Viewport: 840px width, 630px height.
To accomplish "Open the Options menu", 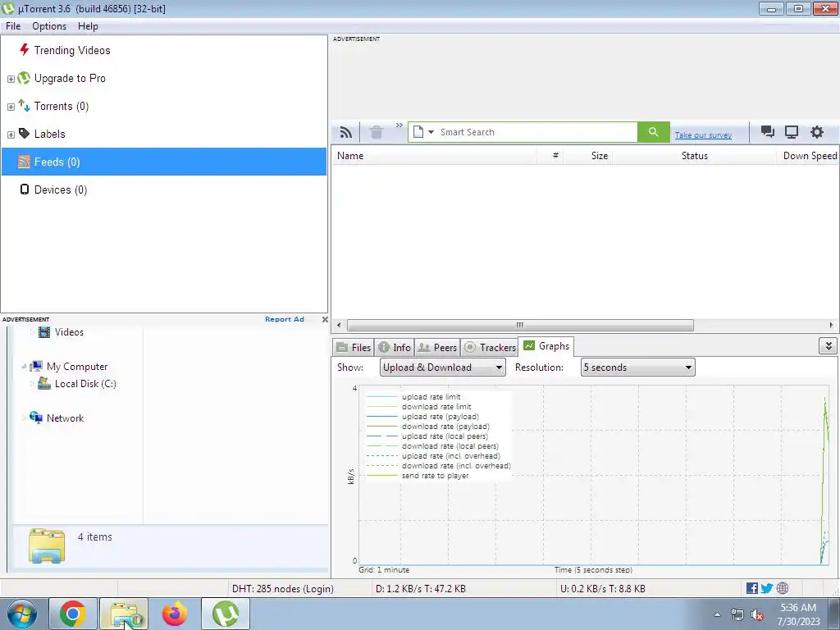I will pyautogui.click(x=49, y=25).
